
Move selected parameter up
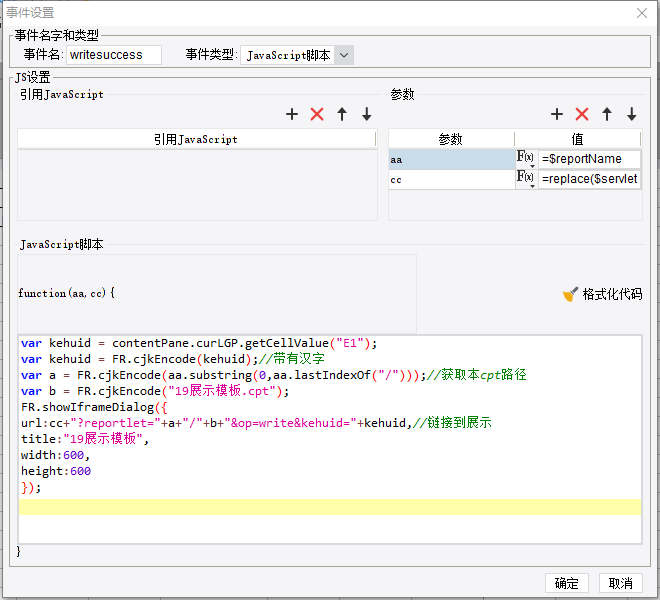pyautogui.click(x=607, y=115)
